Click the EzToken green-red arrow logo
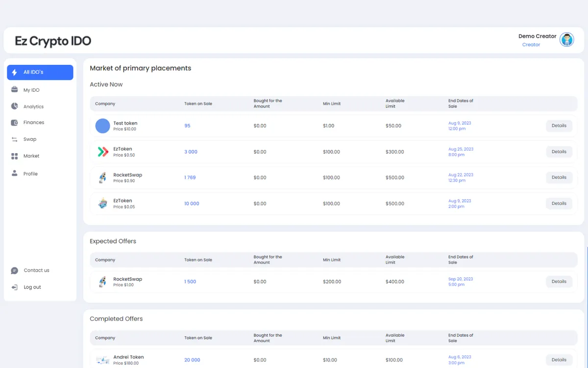The width and height of the screenshot is (588, 368). (102, 152)
